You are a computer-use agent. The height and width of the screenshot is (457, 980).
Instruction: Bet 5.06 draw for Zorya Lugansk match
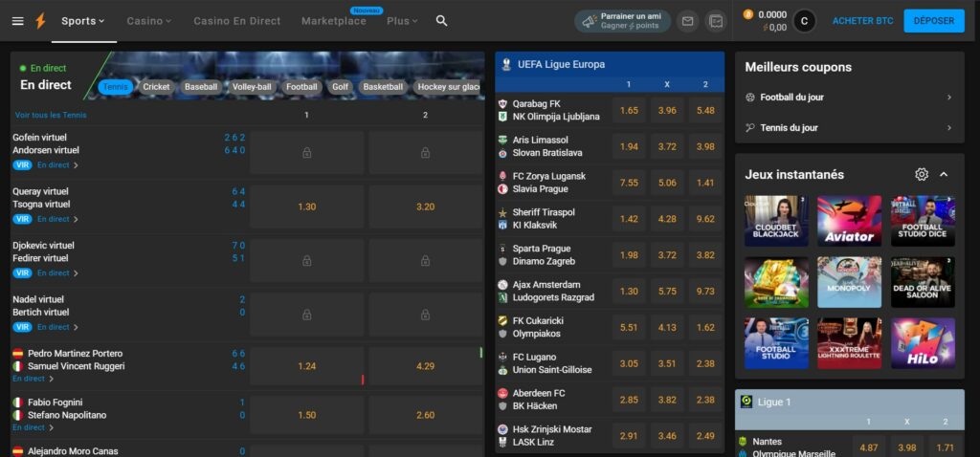point(667,183)
